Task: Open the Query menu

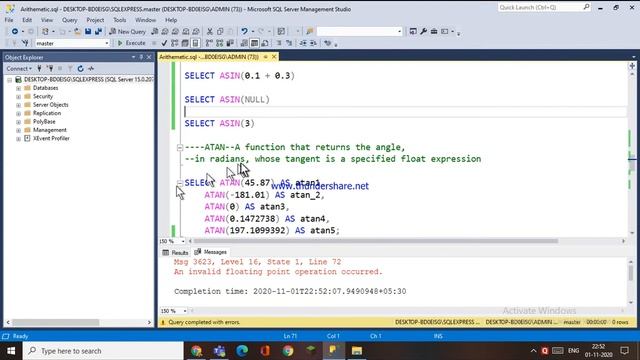Action: (x=69, y=20)
